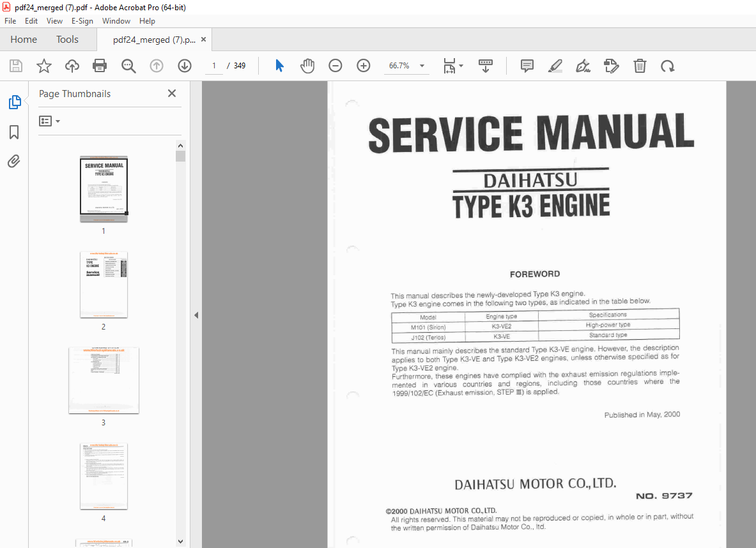Click the cloud upload icon

tap(72, 66)
